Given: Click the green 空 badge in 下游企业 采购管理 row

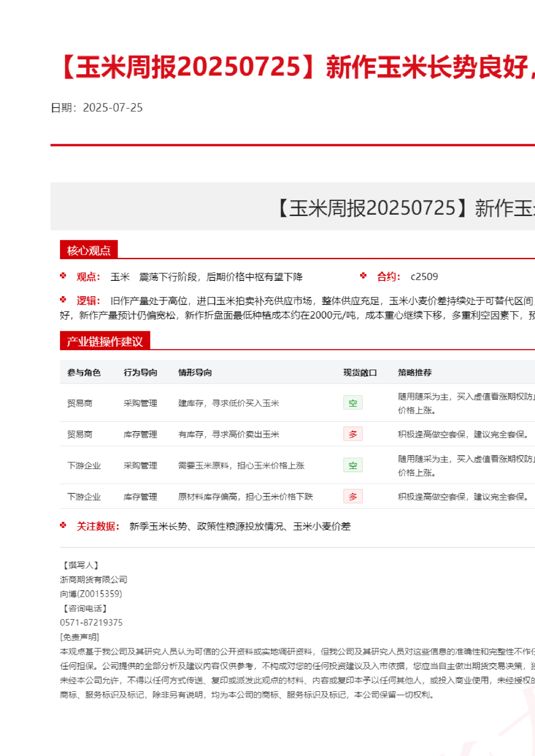Looking at the screenshot, I should click(x=353, y=465).
